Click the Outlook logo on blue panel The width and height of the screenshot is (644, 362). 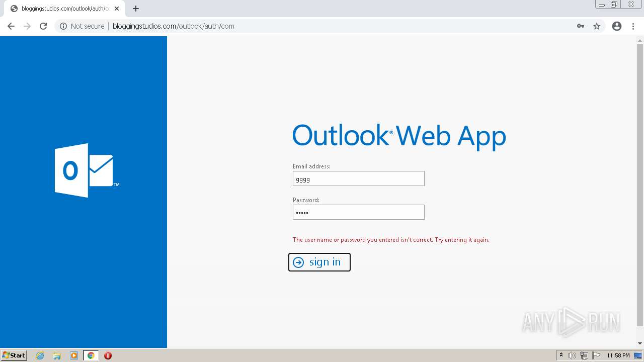coord(87,170)
